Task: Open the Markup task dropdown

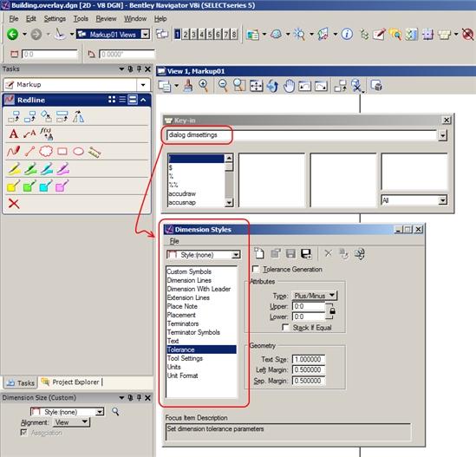Action: click(143, 85)
